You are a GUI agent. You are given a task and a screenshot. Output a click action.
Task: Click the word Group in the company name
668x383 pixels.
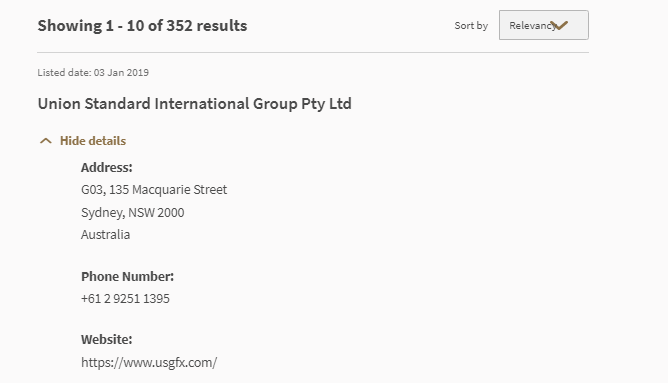[x=275, y=104]
